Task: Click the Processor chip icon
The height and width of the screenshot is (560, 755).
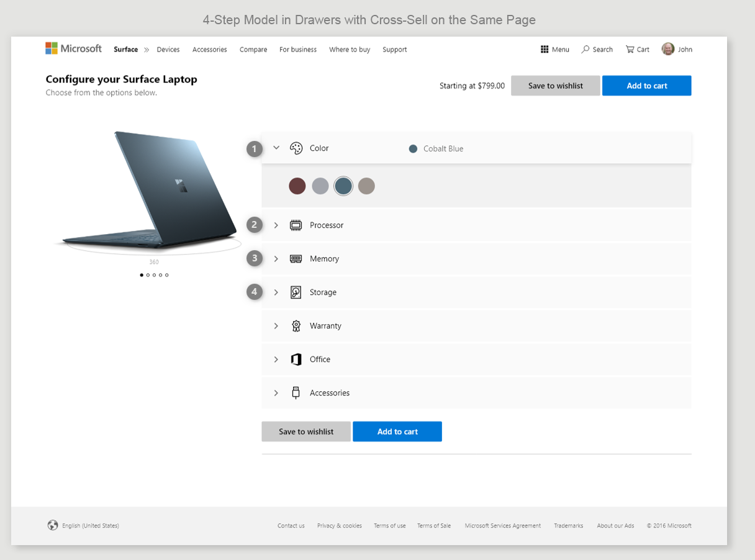Action: point(296,225)
